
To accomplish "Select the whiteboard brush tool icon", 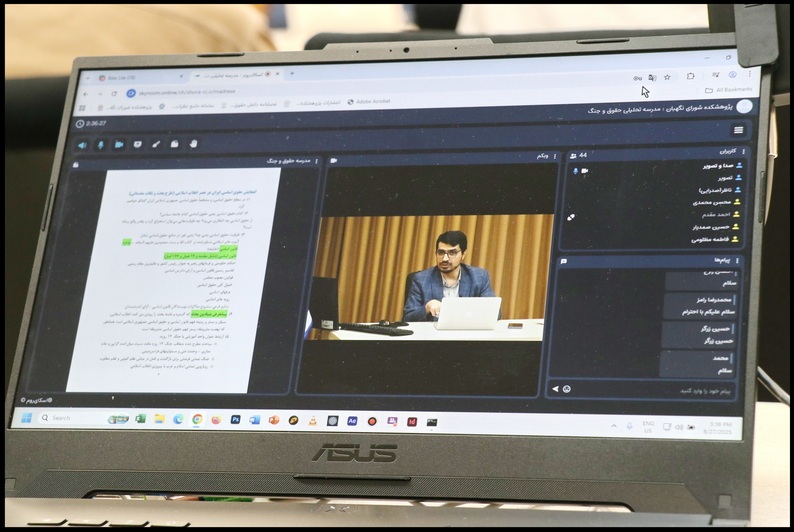I will click(x=156, y=144).
